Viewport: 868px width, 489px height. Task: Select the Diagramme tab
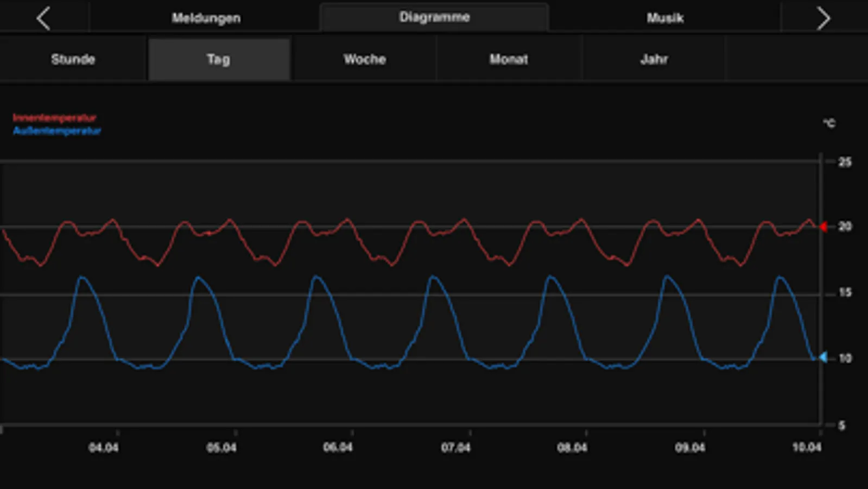tap(434, 17)
